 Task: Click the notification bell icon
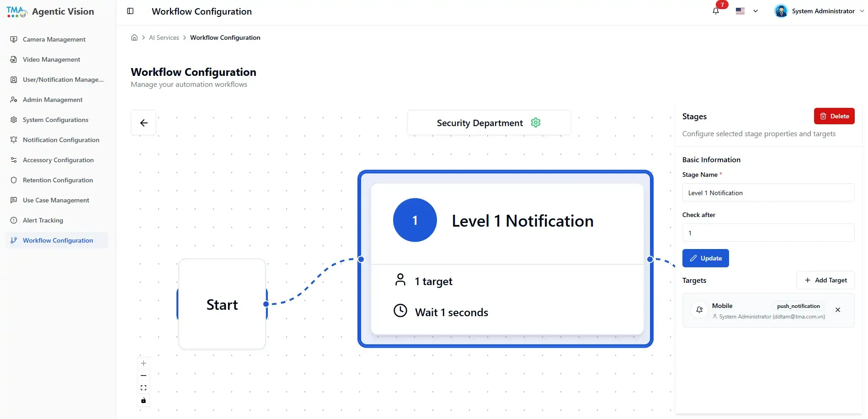click(x=716, y=11)
